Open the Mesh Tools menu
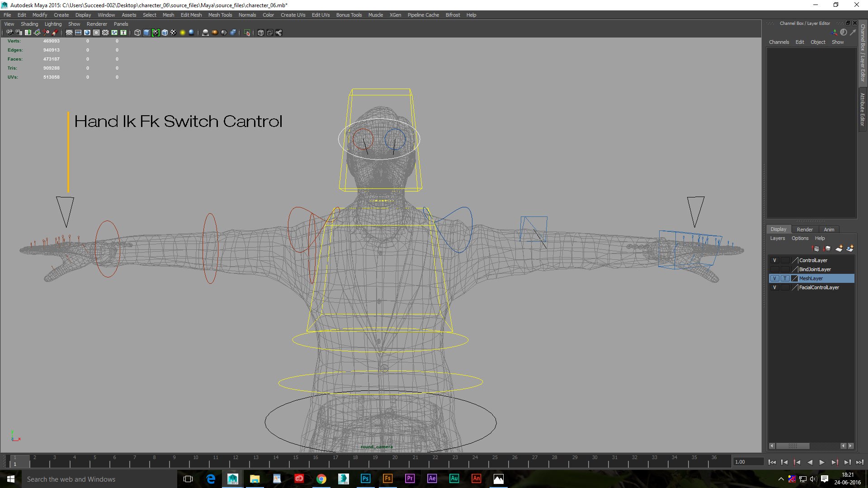This screenshot has width=868, height=488. pos(220,15)
